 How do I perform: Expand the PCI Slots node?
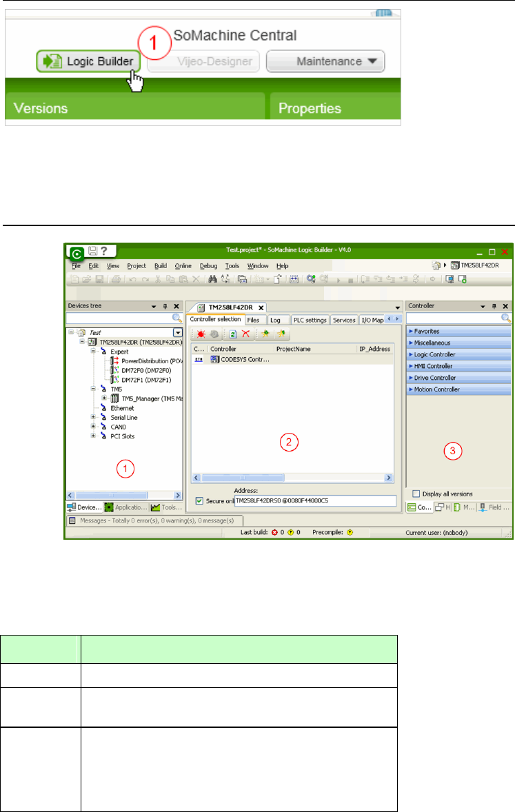93,436
